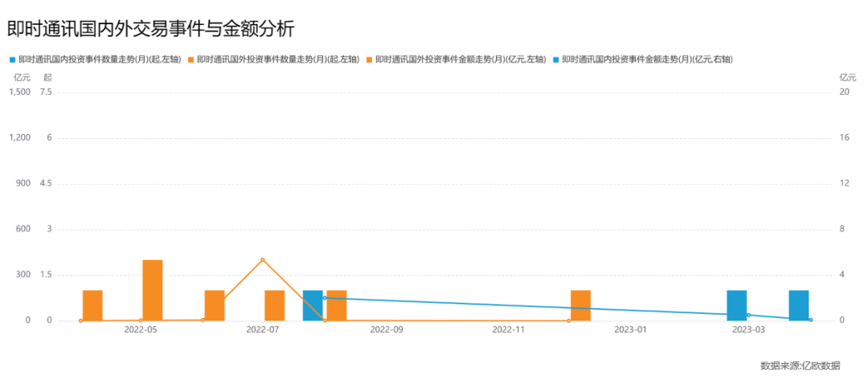This screenshot has height=383, width=868.
Task: Select the blue bar adjacent to an orange bar
Action: tap(313, 305)
